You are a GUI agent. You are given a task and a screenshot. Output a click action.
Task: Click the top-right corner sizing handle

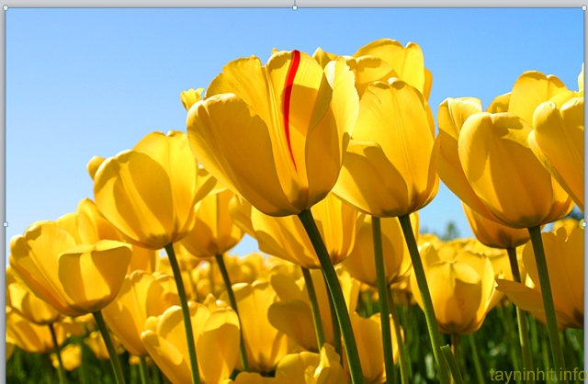click(x=583, y=8)
